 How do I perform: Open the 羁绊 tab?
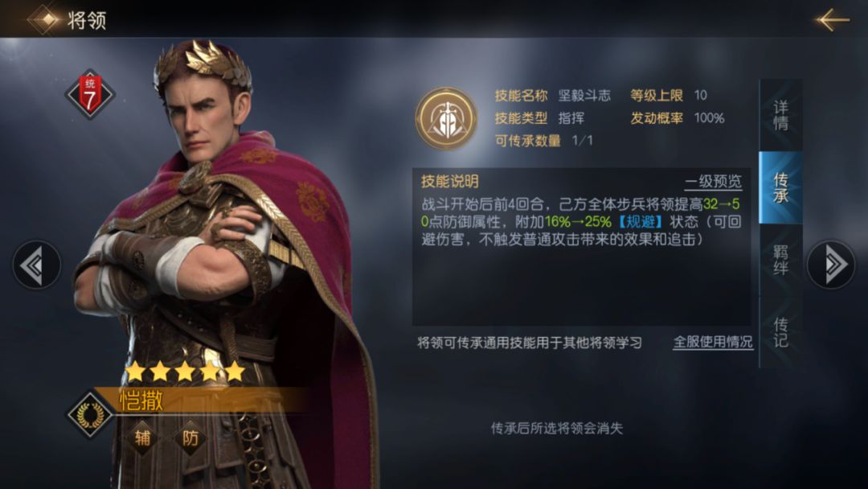780,261
